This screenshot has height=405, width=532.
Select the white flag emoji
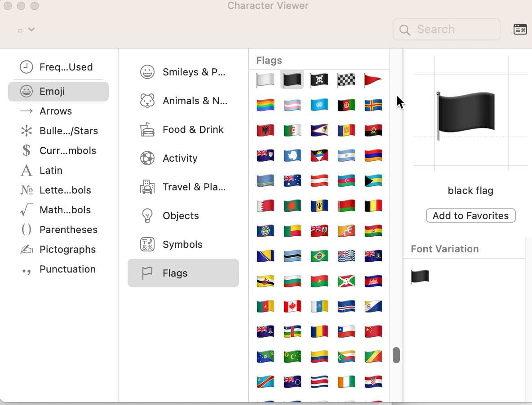(265, 80)
